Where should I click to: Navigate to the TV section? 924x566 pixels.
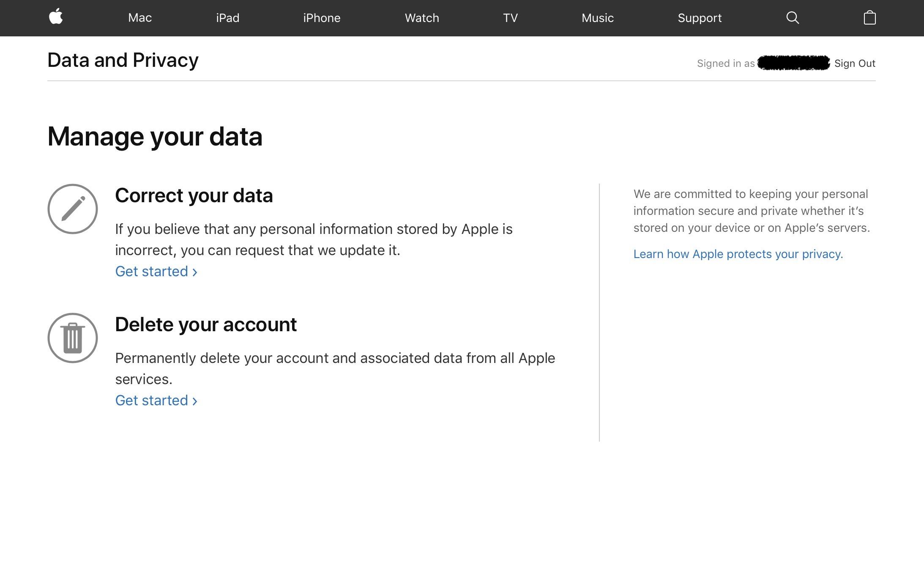(510, 18)
